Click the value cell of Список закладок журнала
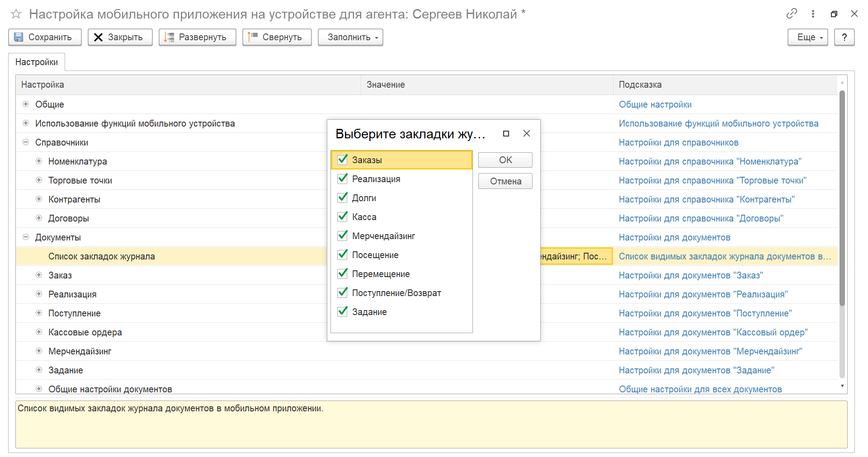Viewport: 868px width, 457px height. tap(576, 256)
